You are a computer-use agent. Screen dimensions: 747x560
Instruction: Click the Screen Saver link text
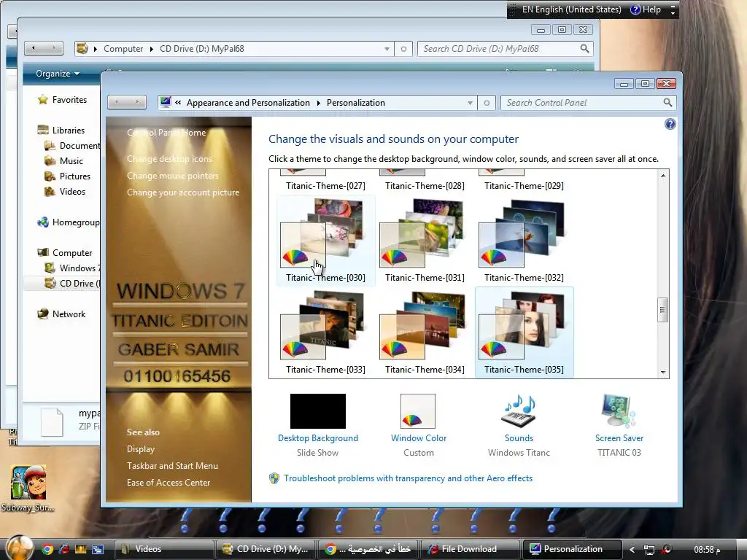pyautogui.click(x=619, y=438)
